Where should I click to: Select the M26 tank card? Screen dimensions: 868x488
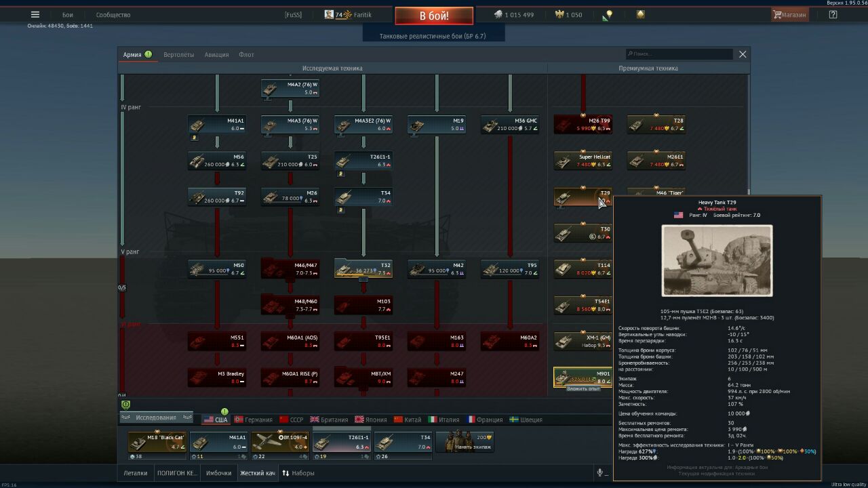coord(290,197)
